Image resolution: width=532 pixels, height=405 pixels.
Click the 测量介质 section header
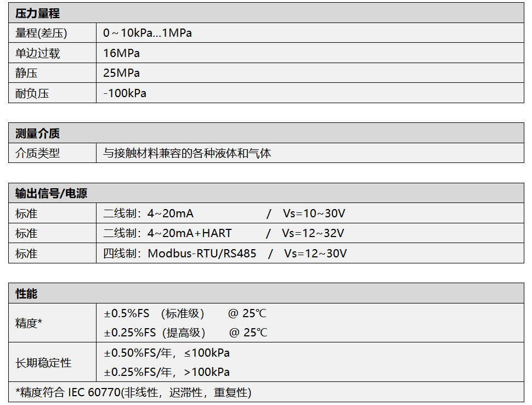(37, 133)
